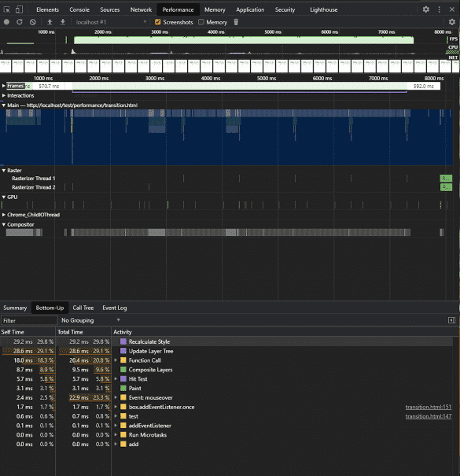Screen dimensions: 460x476
Task: Open the Event Log tab
Action: tap(114, 308)
